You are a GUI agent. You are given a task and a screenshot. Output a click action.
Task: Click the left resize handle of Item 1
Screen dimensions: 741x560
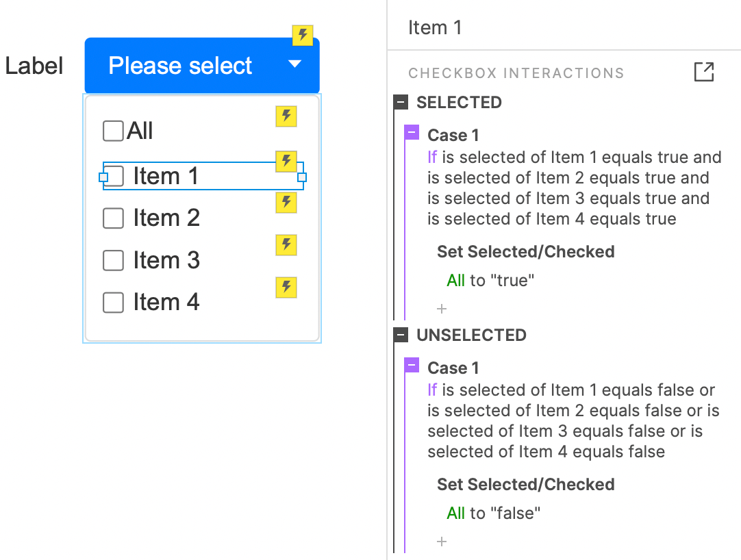[103, 177]
